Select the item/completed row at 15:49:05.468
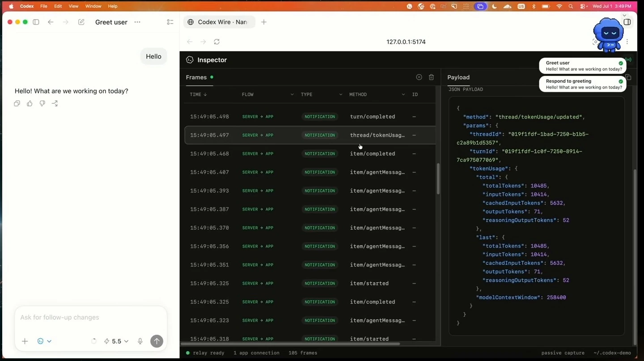This screenshot has height=361, width=644. [310, 154]
